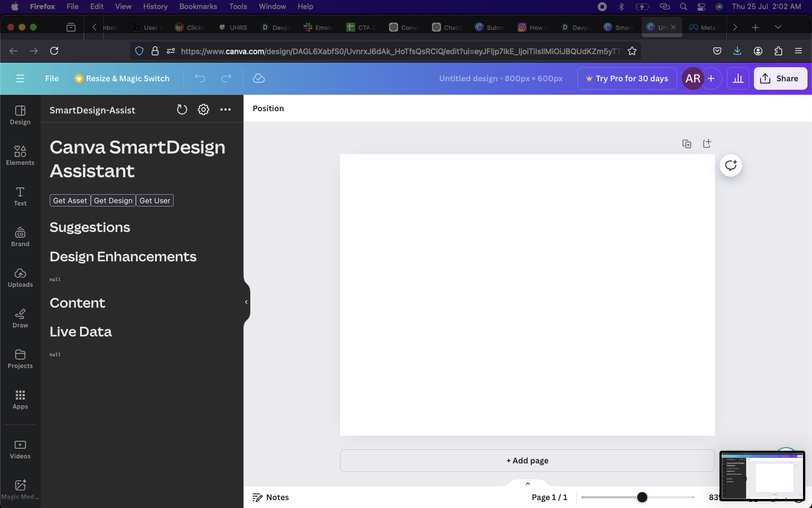Open the Elements panel
This screenshot has height=508, width=812.
tap(20, 156)
